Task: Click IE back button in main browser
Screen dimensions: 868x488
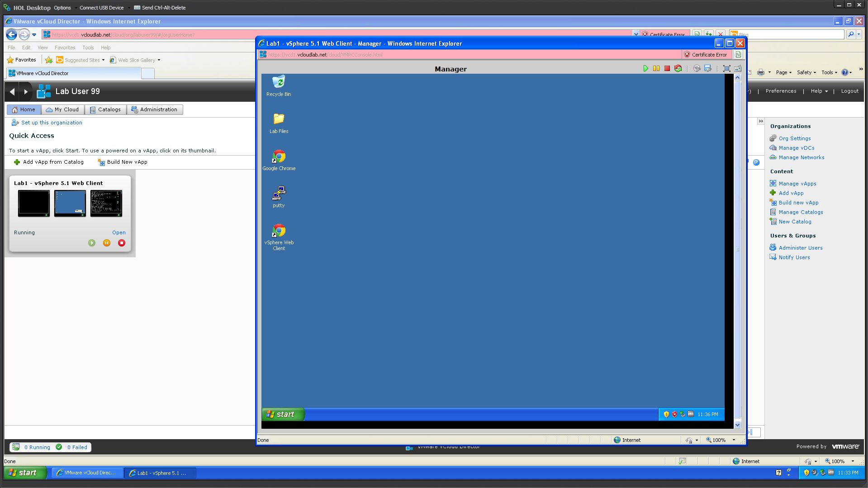Action: (11, 34)
